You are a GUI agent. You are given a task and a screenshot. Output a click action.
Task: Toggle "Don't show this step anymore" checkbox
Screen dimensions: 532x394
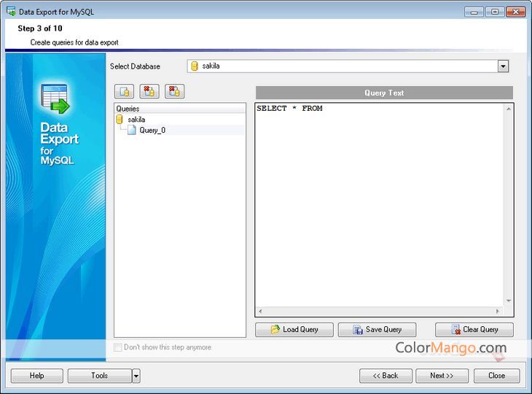coord(118,347)
